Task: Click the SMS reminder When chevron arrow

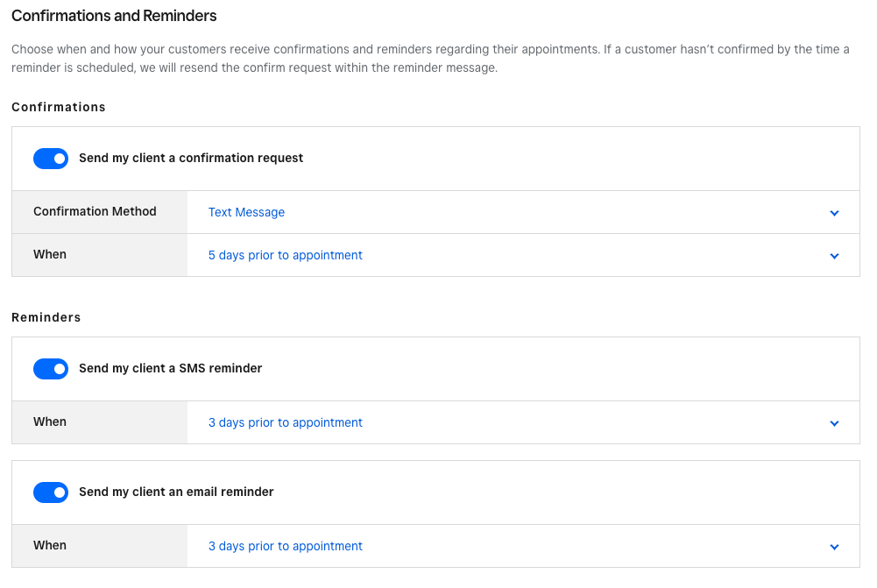Action: click(x=834, y=423)
